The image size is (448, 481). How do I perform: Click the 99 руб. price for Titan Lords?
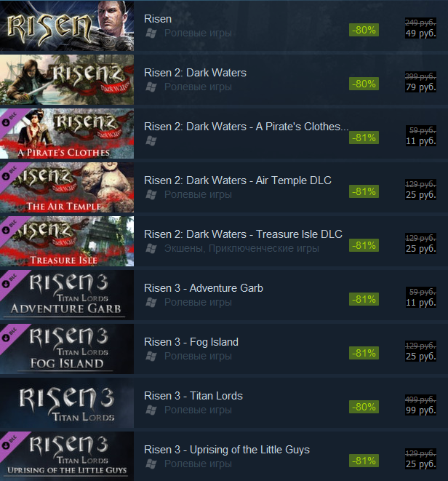coord(420,410)
